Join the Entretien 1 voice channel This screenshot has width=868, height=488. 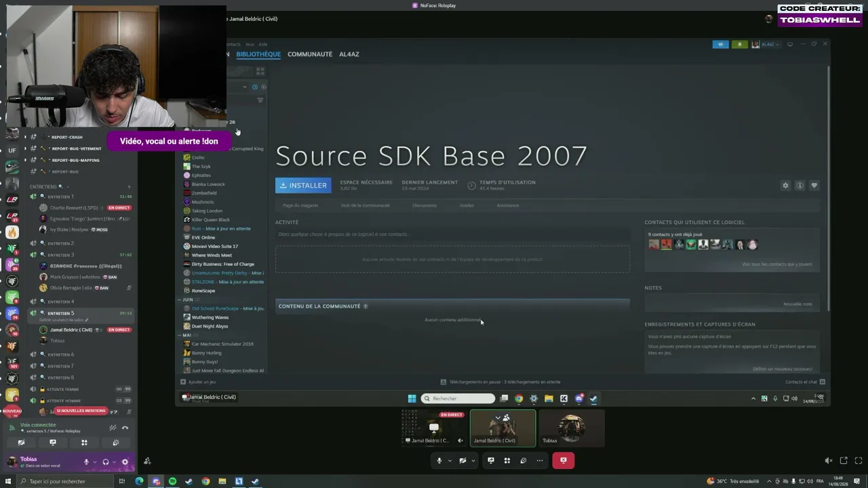click(61, 197)
